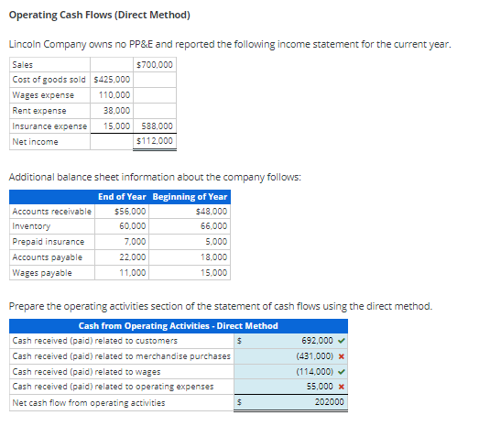Image resolution: width=501 pixels, height=448 pixels.
Task: Click 'related to operating expenses' row label
Action: click(x=113, y=387)
